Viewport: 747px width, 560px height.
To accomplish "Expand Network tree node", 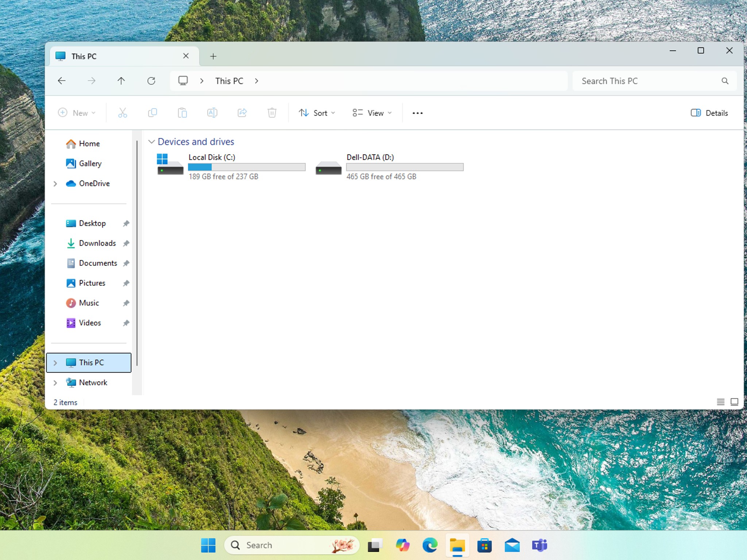I will (55, 382).
